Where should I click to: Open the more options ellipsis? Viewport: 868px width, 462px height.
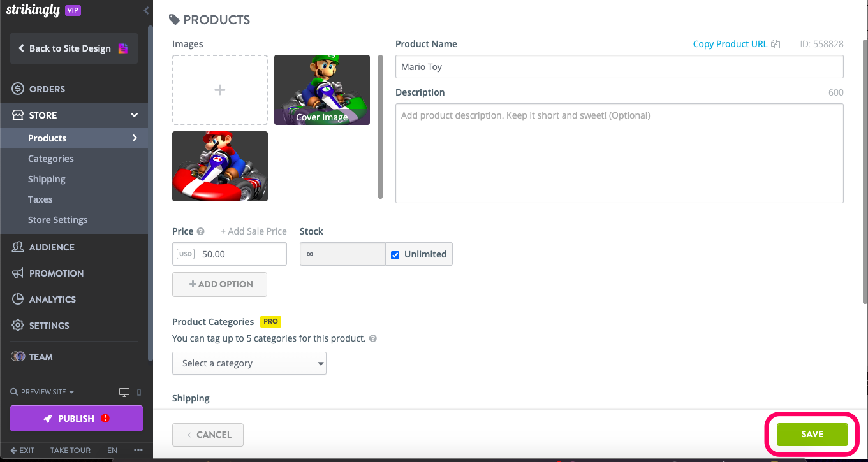[x=138, y=451]
